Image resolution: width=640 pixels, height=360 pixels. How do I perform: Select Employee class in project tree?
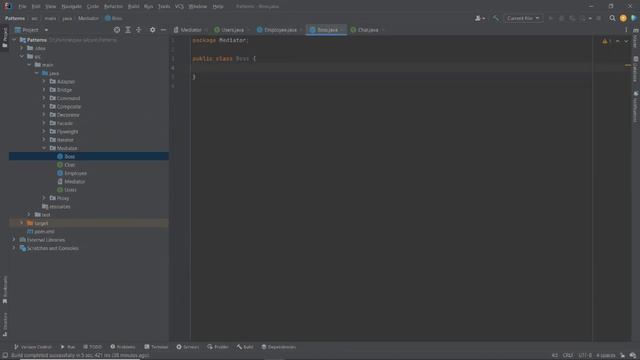pos(76,173)
